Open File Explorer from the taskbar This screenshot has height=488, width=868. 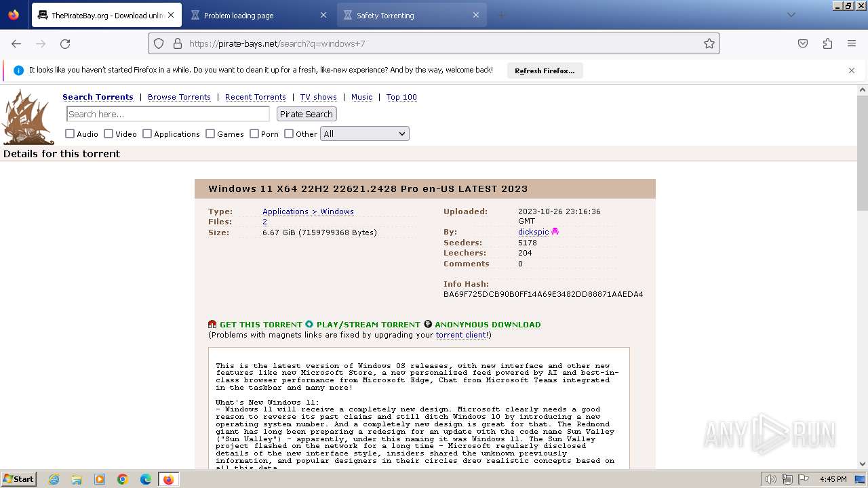coord(77,479)
